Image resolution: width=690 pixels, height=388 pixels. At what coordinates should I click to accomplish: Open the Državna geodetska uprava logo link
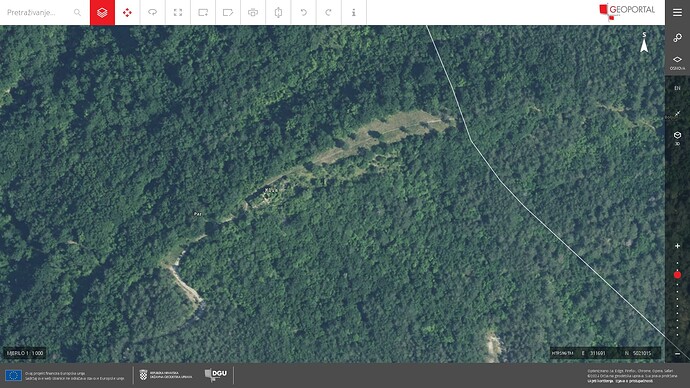tap(166, 375)
